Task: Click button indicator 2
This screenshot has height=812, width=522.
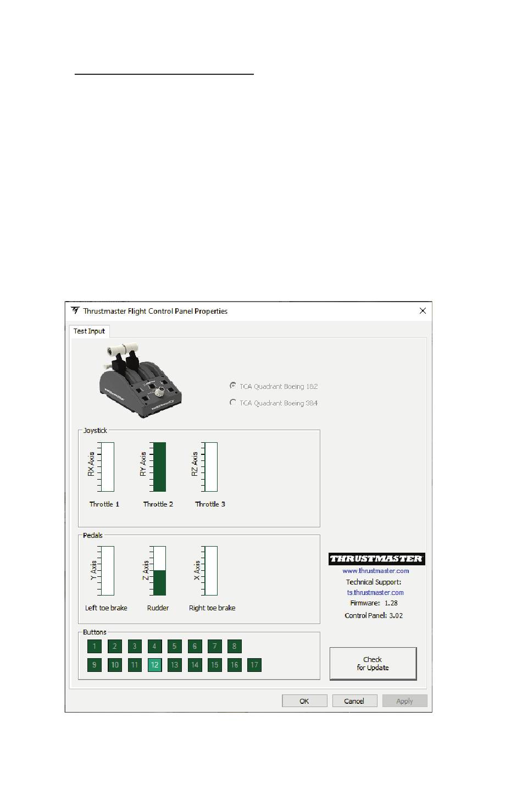Action: pyautogui.click(x=115, y=646)
